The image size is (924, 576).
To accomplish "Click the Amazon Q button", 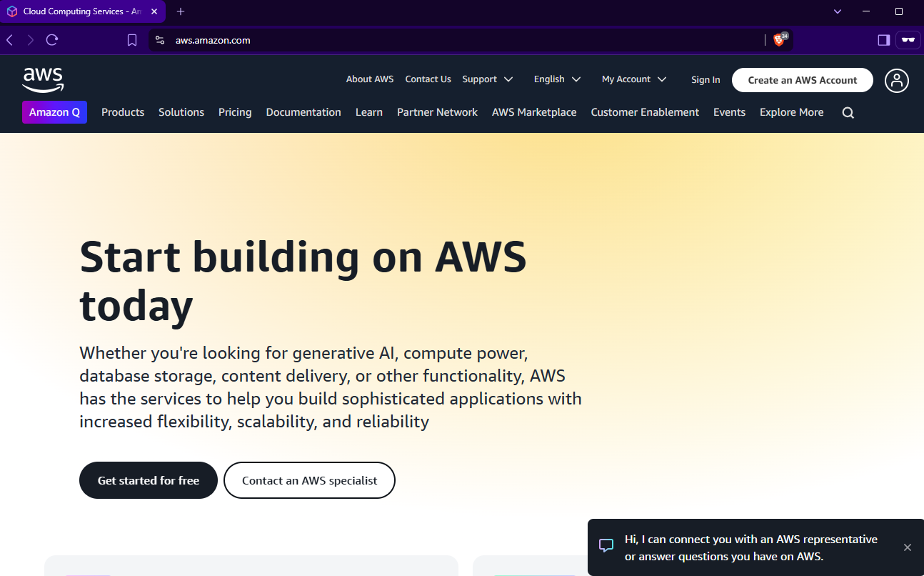I will (x=54, y=112).
